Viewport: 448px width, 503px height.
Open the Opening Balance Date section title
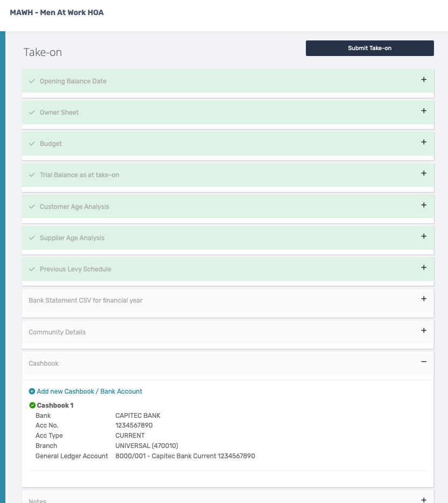tap(73, 81)
